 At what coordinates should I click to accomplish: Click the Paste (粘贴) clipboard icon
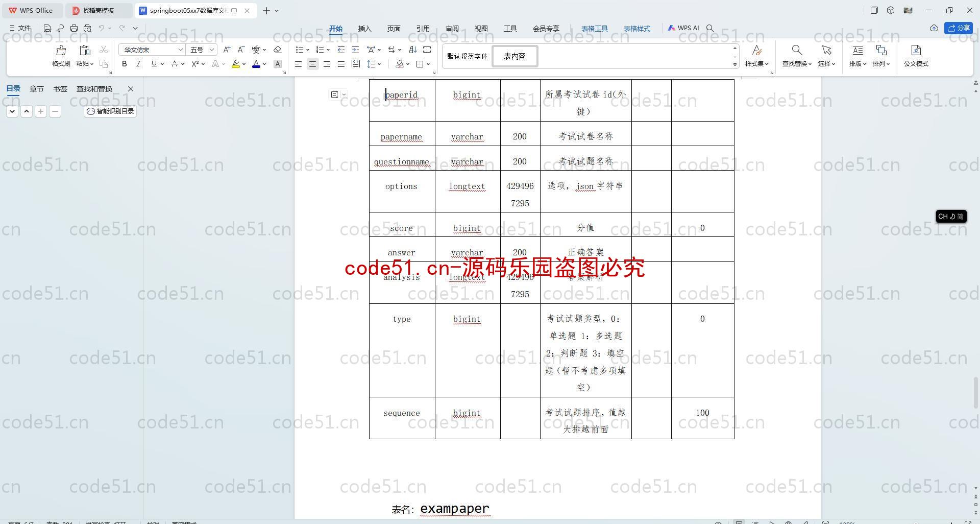click(x=85, y=50)
